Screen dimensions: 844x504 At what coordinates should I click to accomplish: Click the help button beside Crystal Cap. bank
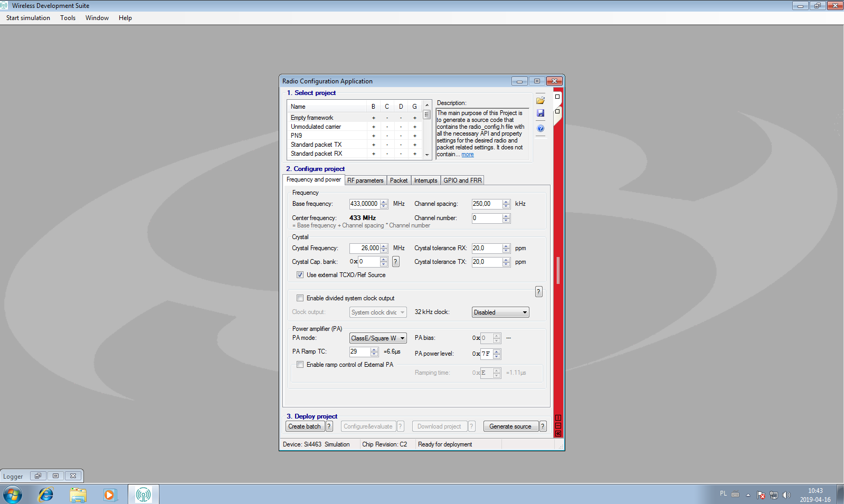[396, 261]
